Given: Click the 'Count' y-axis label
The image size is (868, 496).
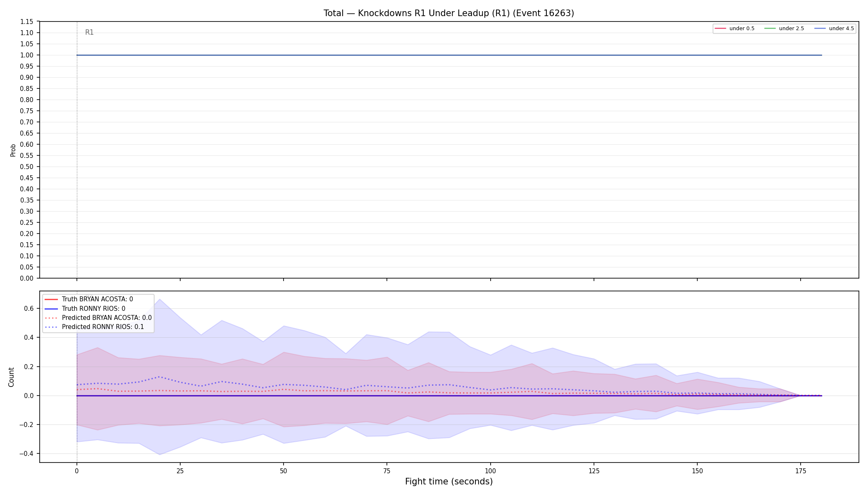Looking at the screenshot, I should click(x=11, y=377).
